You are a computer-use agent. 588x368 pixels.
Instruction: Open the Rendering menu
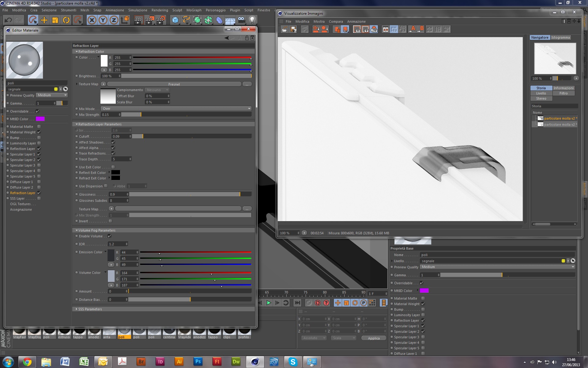tap(160, 10)
